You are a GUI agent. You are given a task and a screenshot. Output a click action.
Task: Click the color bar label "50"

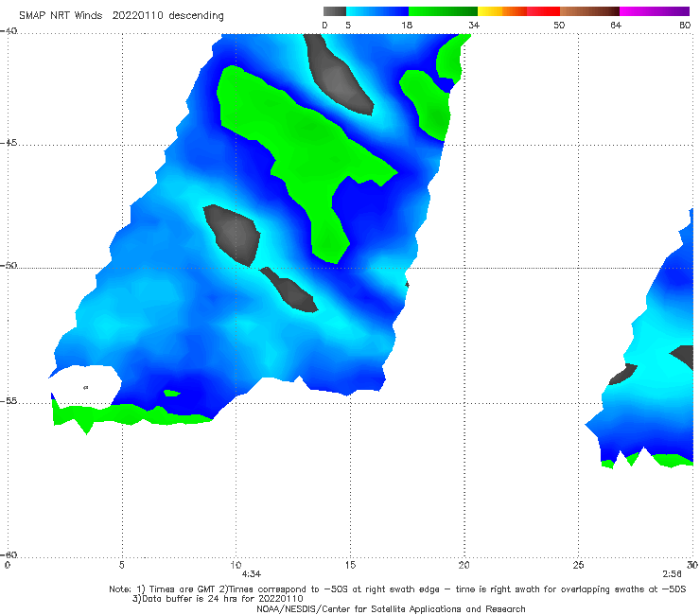(x=559, y=25)
